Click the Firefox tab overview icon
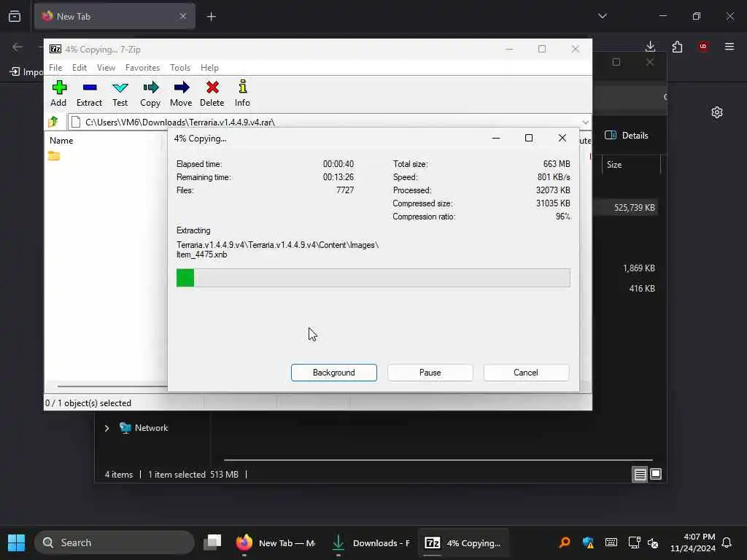 pos(15,16)
